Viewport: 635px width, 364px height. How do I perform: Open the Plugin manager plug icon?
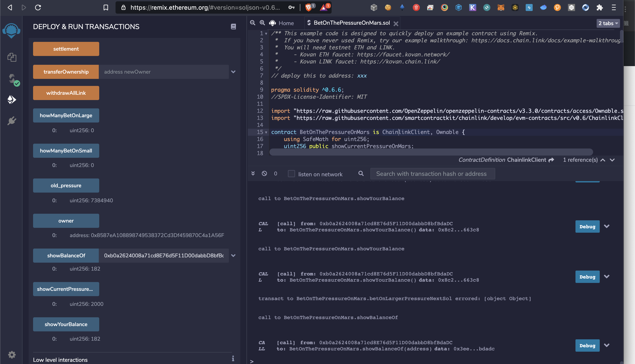12,121
